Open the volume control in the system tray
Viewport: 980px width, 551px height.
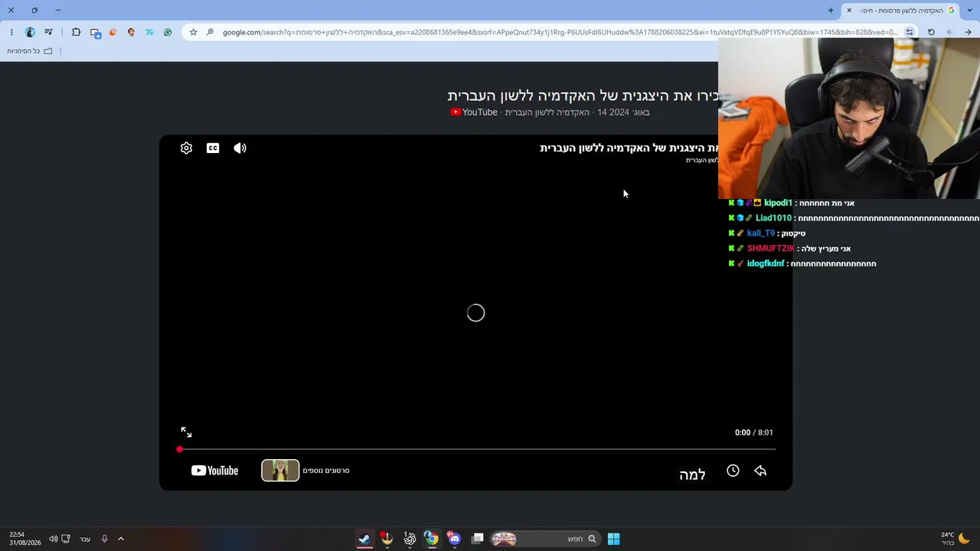point(53,539)
